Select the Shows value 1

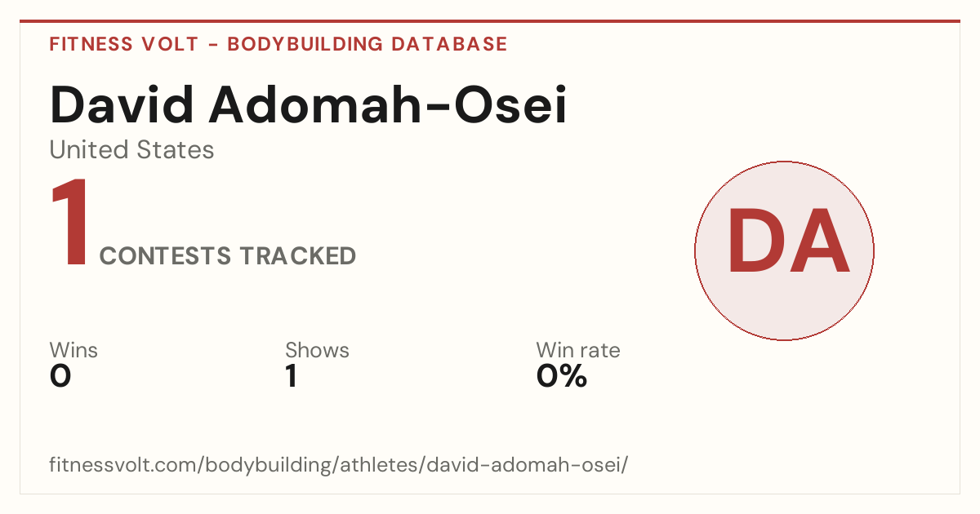point(292,376)
